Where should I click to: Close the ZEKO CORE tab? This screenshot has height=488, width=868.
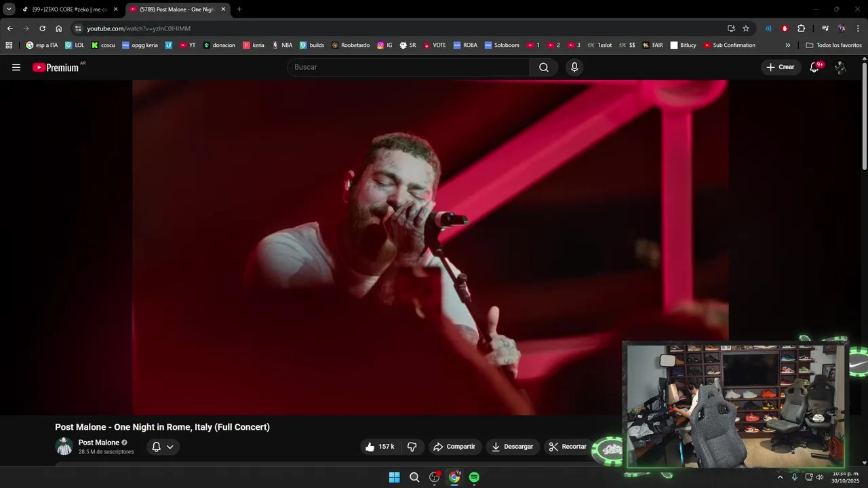(115, 9)
